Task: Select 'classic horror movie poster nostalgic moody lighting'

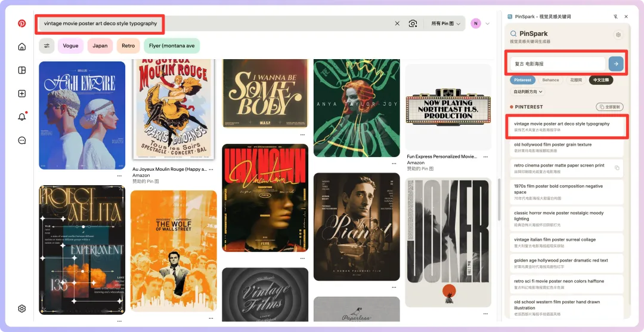Action: point(567,219)
